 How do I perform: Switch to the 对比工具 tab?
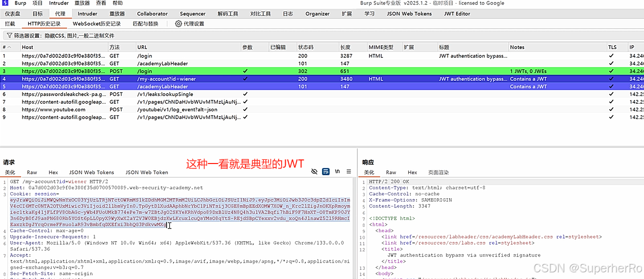(260, 14)
